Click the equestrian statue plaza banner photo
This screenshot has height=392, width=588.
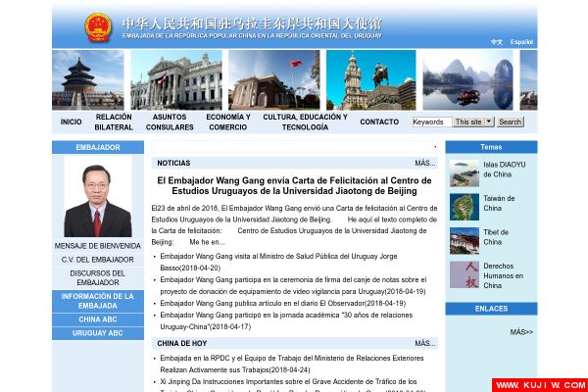[x=370, y=80]
